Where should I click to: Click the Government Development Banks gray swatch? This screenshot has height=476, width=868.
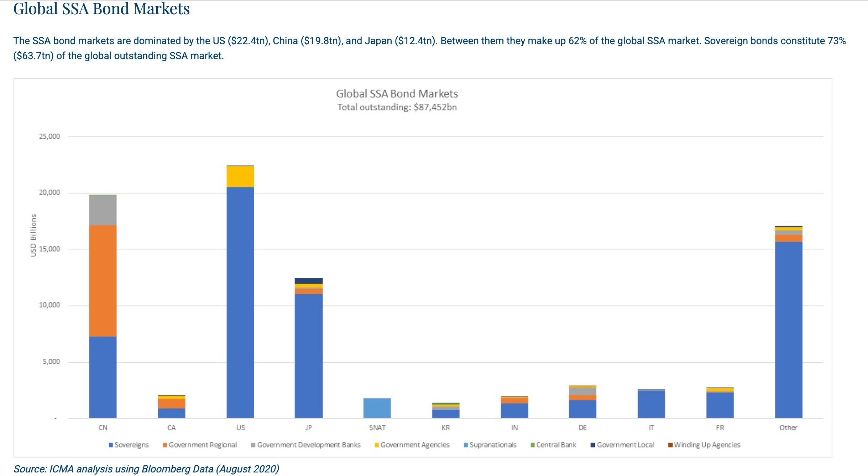(253, 445)
